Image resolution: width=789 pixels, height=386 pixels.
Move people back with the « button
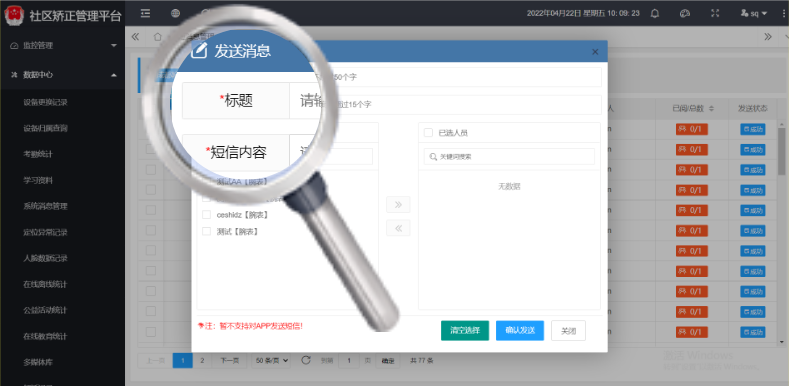(398, 228)
